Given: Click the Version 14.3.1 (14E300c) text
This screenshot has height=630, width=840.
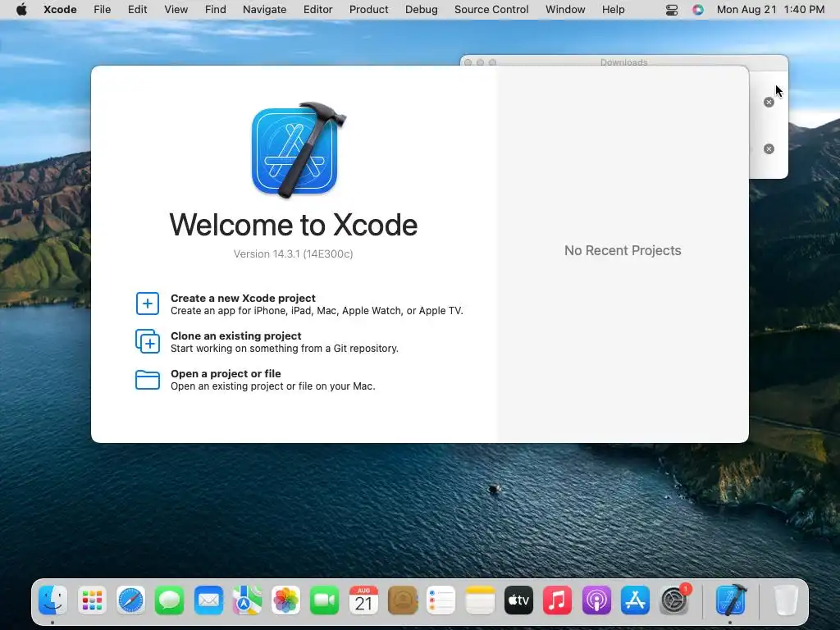Looking at the screenshot, I should [x=293, y=254].
